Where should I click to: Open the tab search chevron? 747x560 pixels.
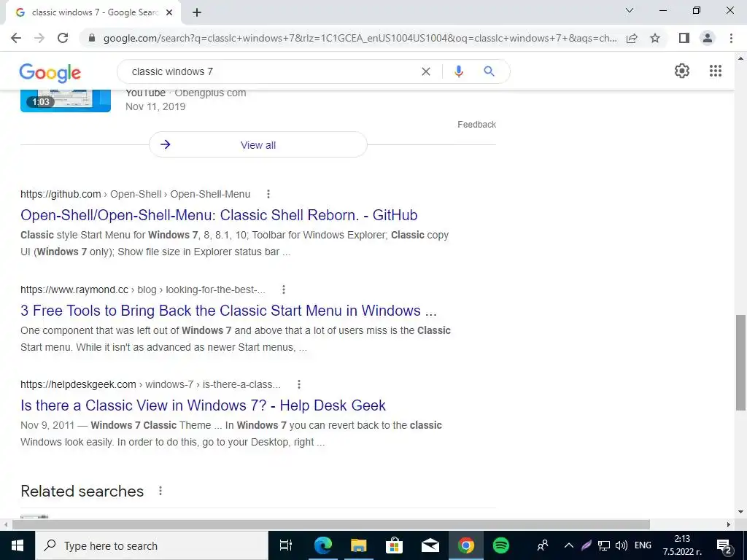(x=630, y=10)
